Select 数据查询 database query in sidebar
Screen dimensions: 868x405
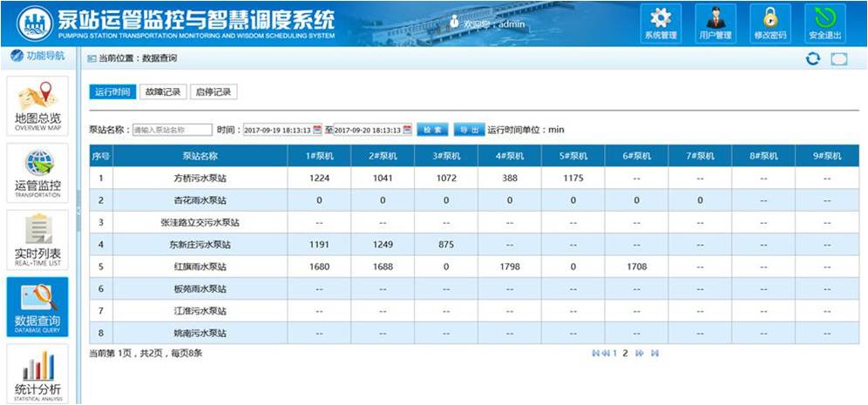pyautogui.click(x=37, y=308)
